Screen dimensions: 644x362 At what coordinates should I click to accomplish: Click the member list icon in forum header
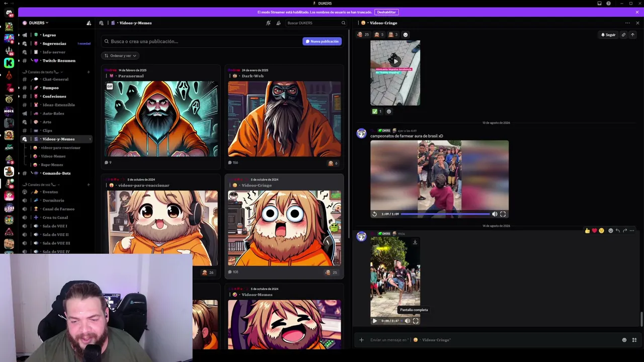tap(278, 23)
